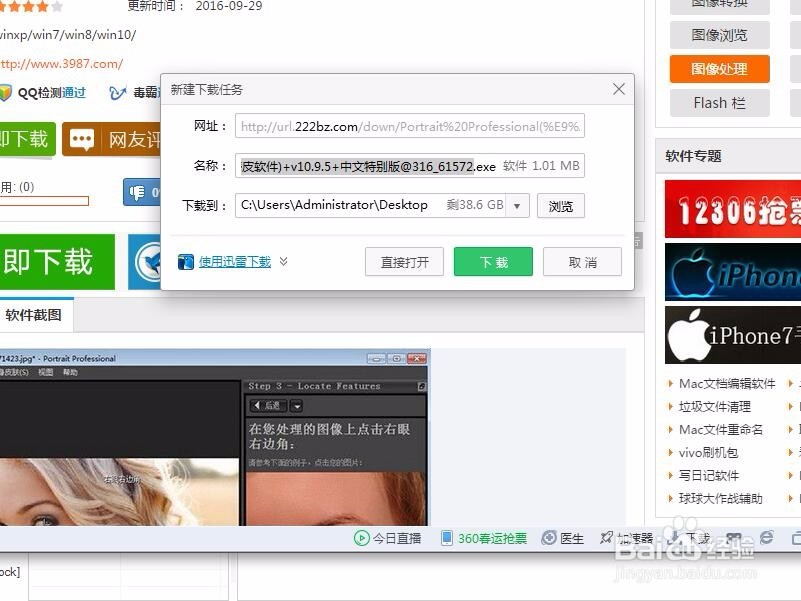
Task: Click the Thunder icon beside 使用迅雷下载
Action: point(185,262)
